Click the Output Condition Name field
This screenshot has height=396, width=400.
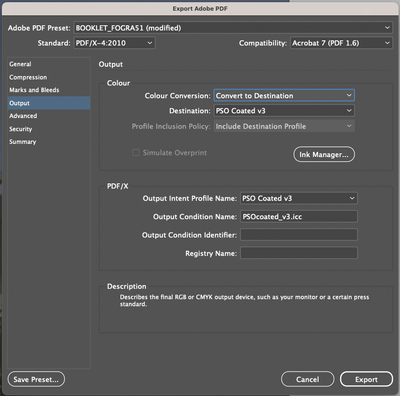pos(299,217)
